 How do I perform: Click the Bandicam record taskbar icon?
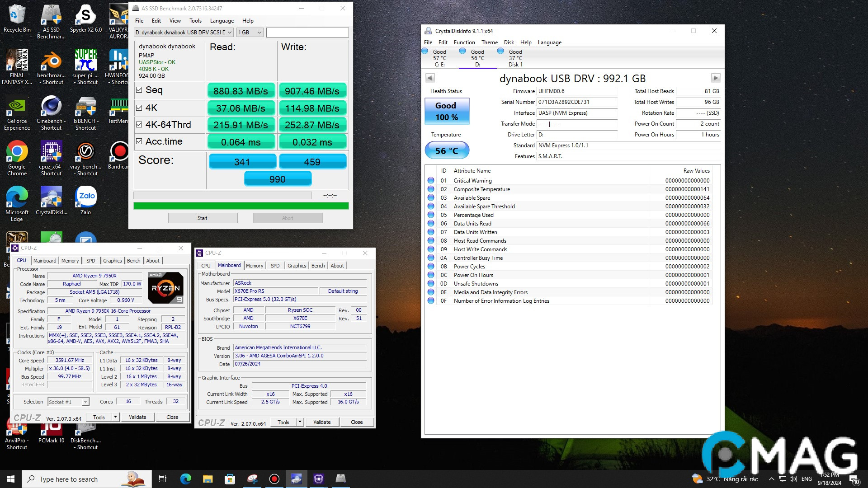[274, 479]
